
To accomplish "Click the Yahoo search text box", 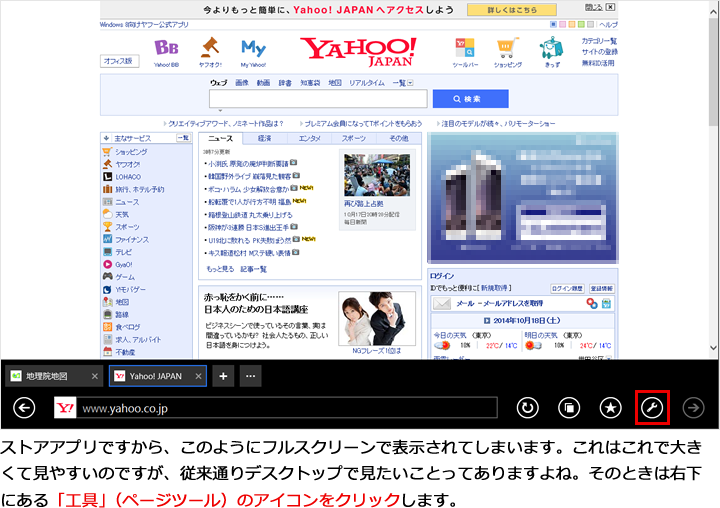I will (318, 99).
